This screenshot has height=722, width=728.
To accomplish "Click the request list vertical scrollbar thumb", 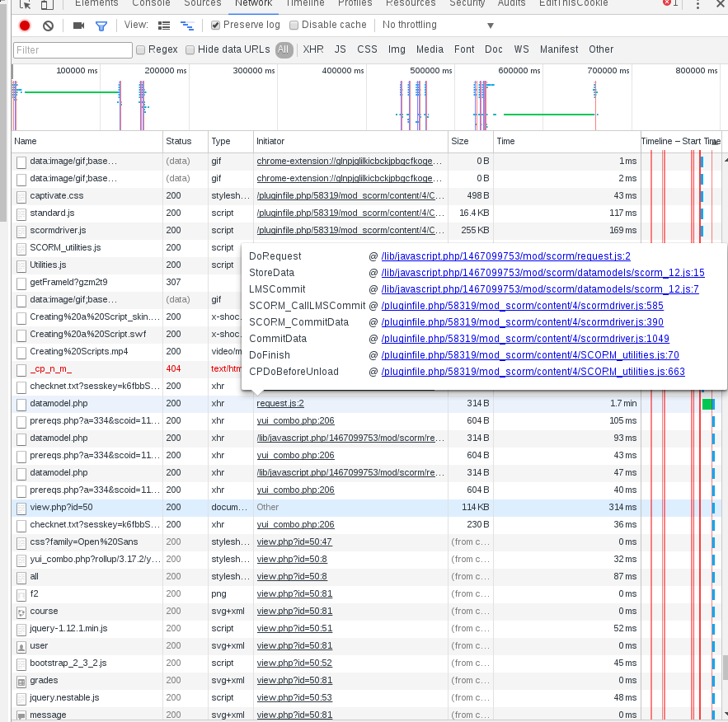I will (x=725, y=667).
